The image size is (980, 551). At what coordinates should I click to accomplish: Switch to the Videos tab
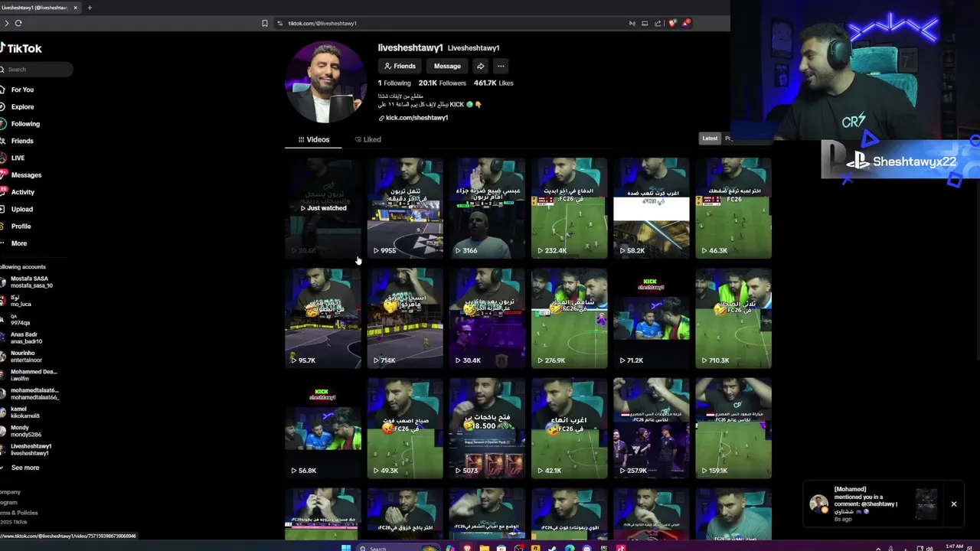pyautogui.click(x=313, y=139)
